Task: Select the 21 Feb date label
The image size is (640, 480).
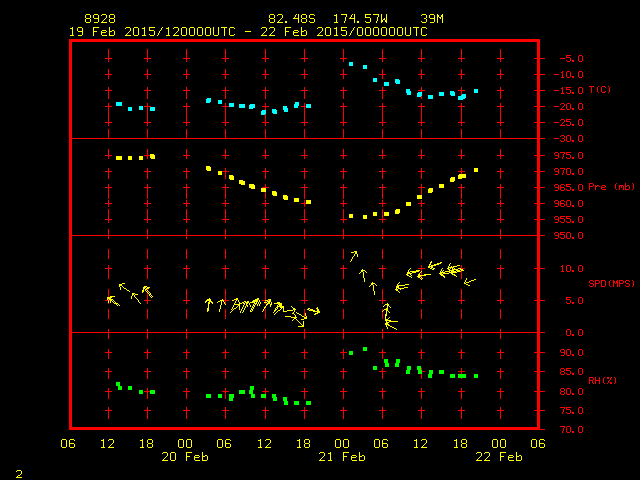Action: [343, 456]
